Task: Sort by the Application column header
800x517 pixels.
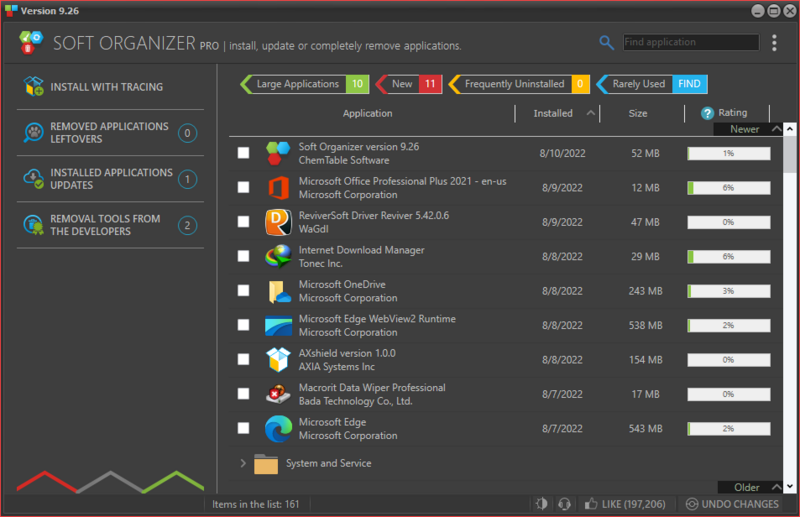Action: click(367, 113)
